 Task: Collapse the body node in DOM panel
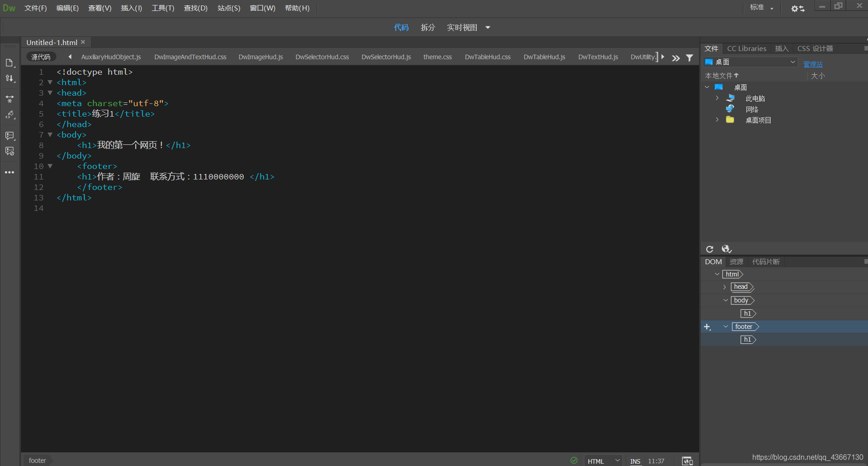point(725,300)
